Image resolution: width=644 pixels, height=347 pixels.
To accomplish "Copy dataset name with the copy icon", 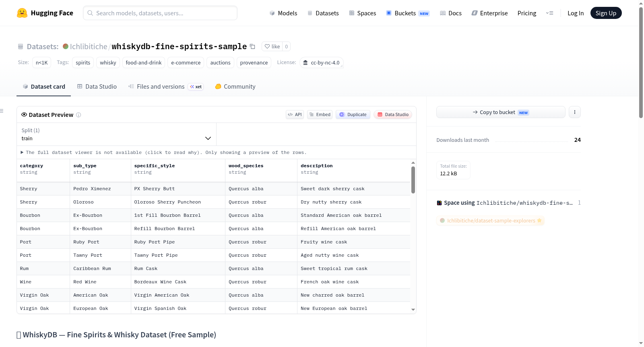I will point(252,46).
